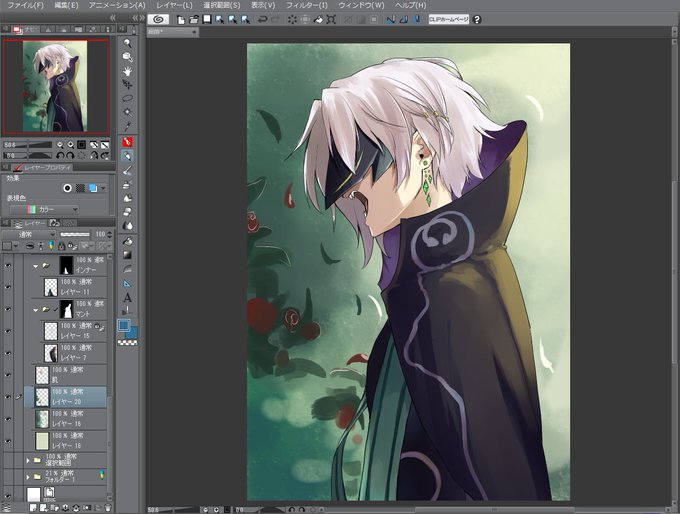
Task: Select the Fill bucket tool
Action: (127, 241)
